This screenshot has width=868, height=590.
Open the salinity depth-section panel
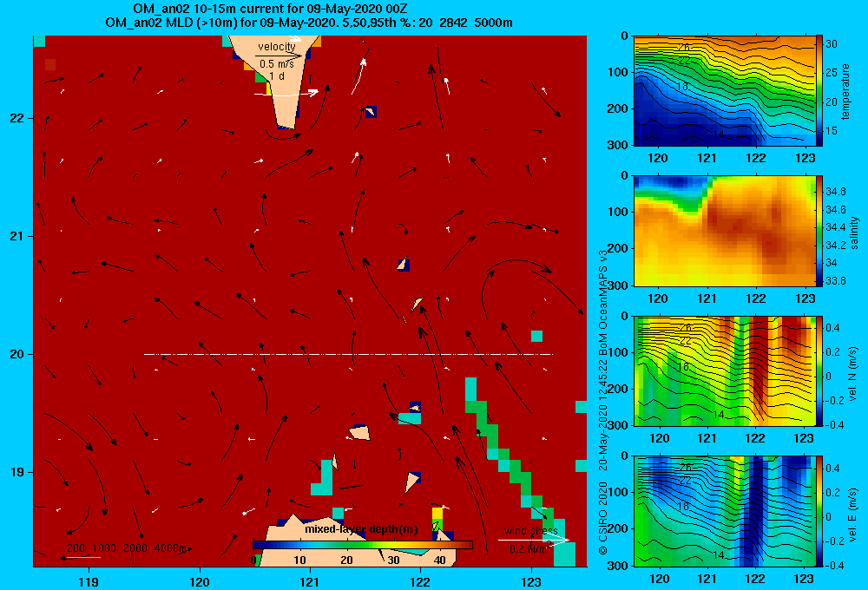(725, 231)
